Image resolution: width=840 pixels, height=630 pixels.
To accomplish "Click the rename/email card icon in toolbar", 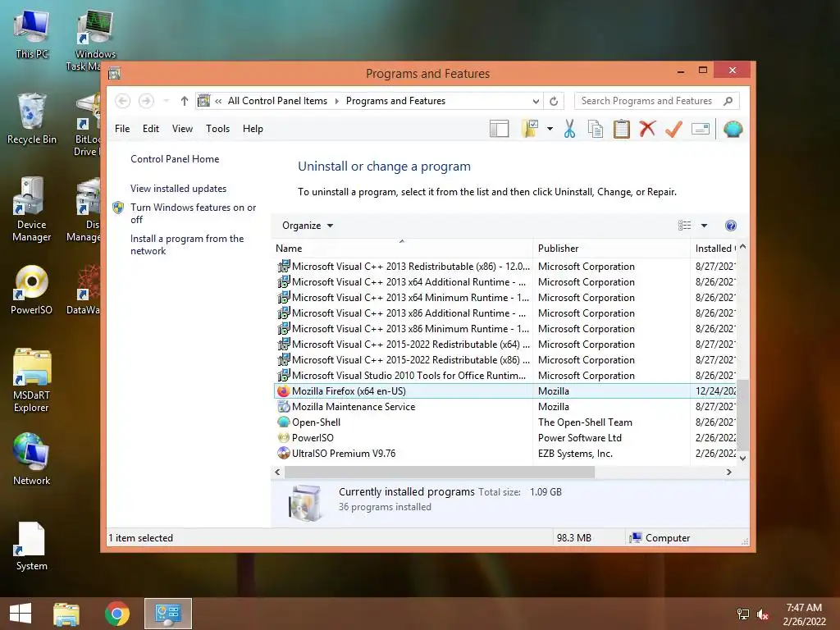I will (x=701, y=129).
